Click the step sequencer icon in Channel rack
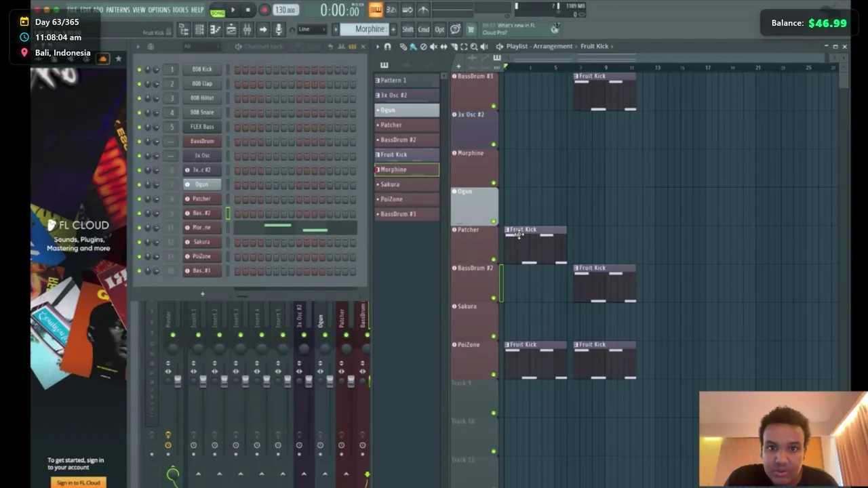This screenshot has height=488, width=868. (353, 46)
